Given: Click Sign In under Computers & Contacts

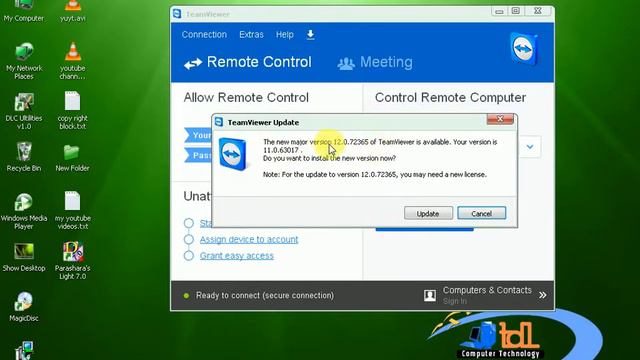Looking at the screenshot, I should (x=455, y=301).
